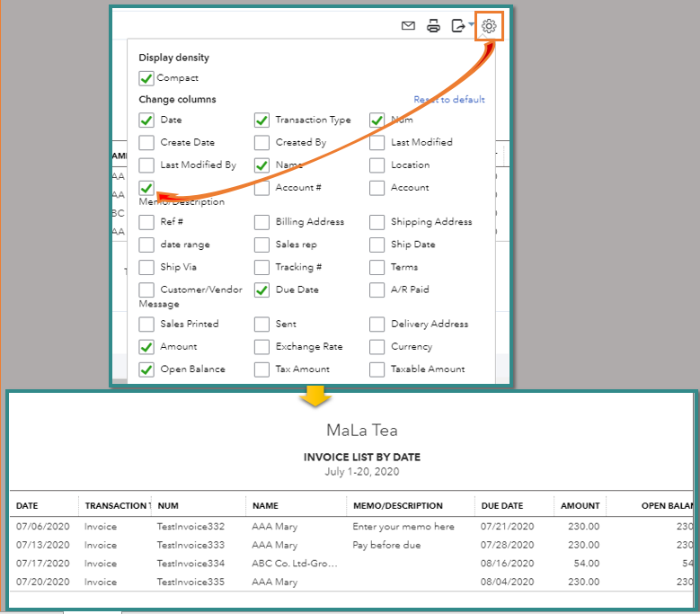
Task: Click the ABC Co. Ltd-Gro… name cell
Action: point(294,564)
